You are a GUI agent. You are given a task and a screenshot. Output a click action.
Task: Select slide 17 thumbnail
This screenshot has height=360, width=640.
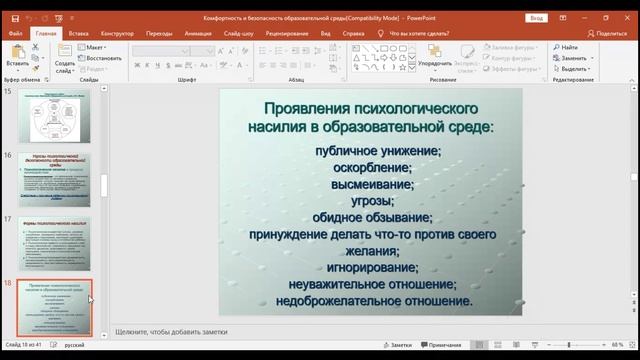click(x=54, y=244)
